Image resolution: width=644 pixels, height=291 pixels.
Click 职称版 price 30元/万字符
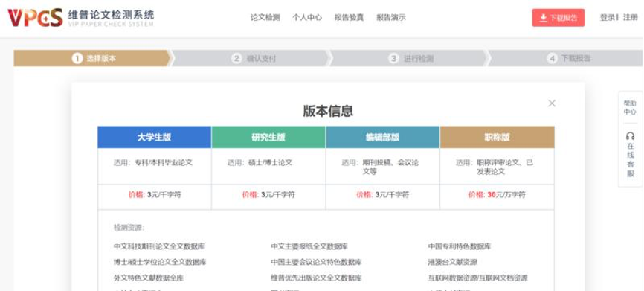(497, 195)
